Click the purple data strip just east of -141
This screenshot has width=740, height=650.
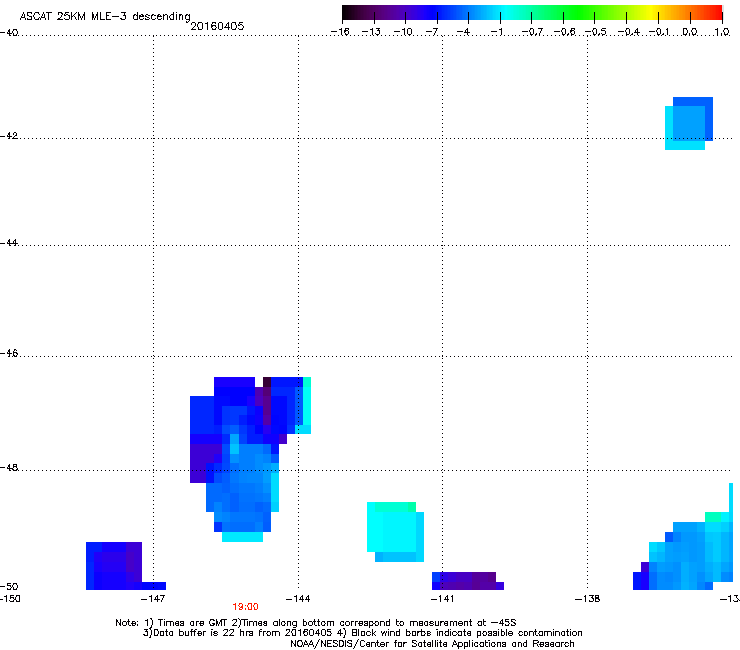(468, 581)
